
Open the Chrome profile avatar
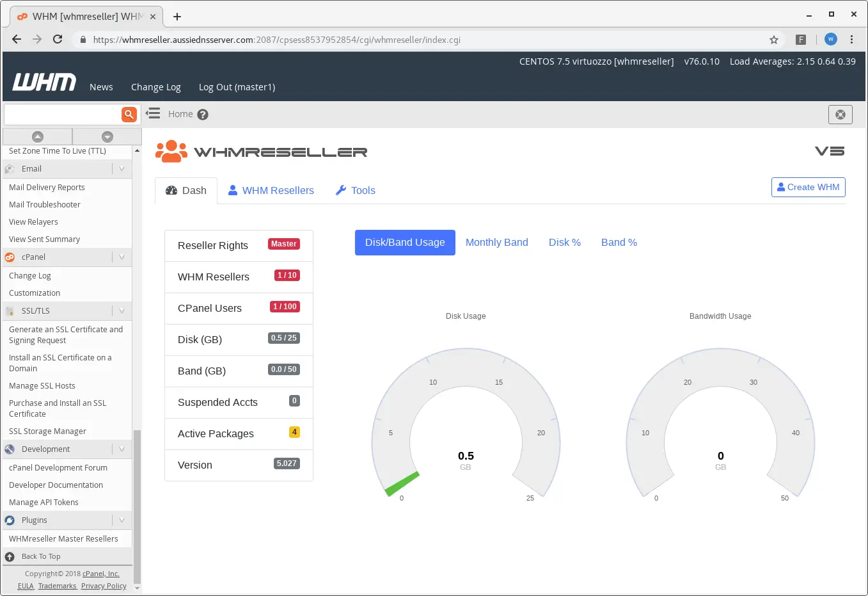[x=831, y=39]
